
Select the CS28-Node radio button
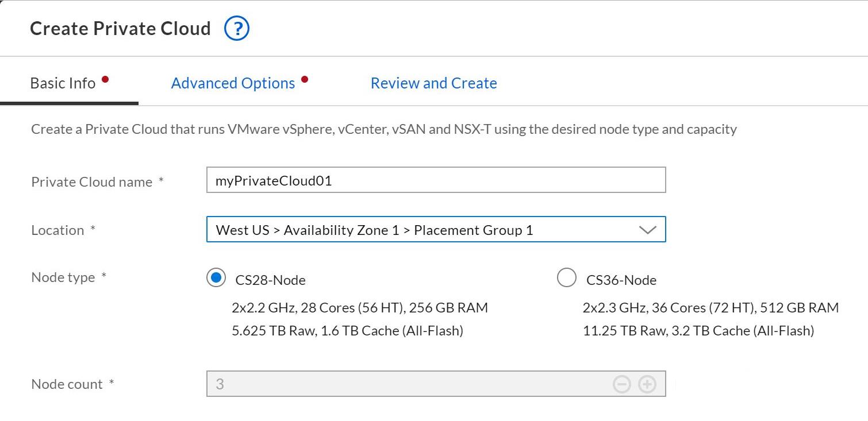(x=216, y=278)
